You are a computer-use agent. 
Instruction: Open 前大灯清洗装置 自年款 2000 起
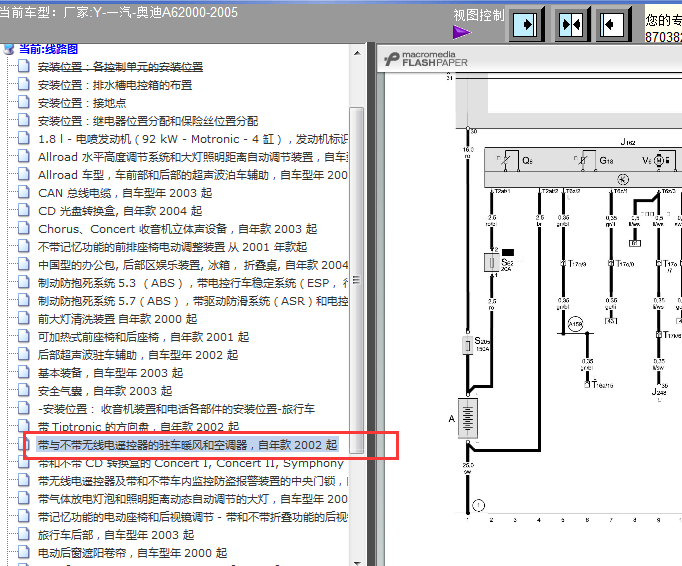117,319
